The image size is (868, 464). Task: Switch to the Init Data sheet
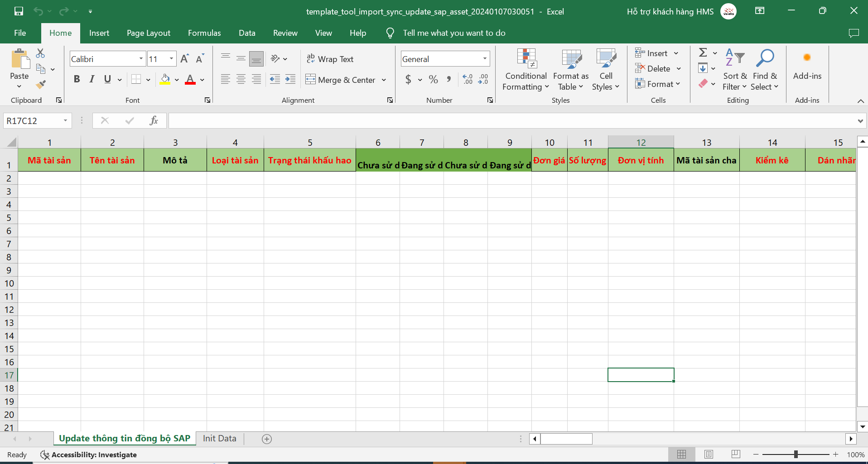219,438
